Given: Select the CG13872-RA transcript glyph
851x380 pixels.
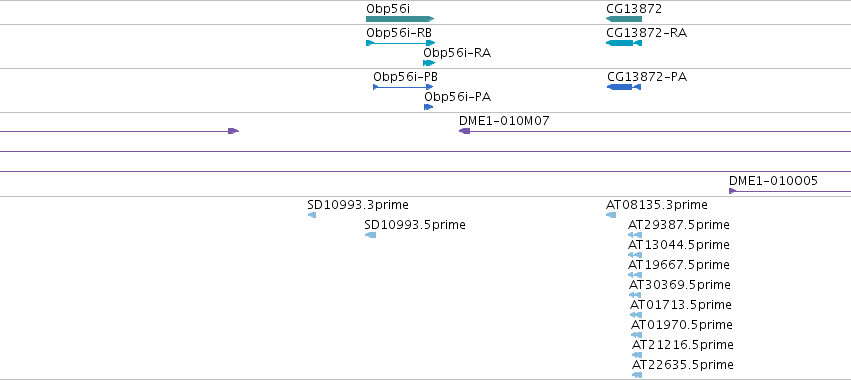Looking at the screenshot, I should click(x=624, y=43).
